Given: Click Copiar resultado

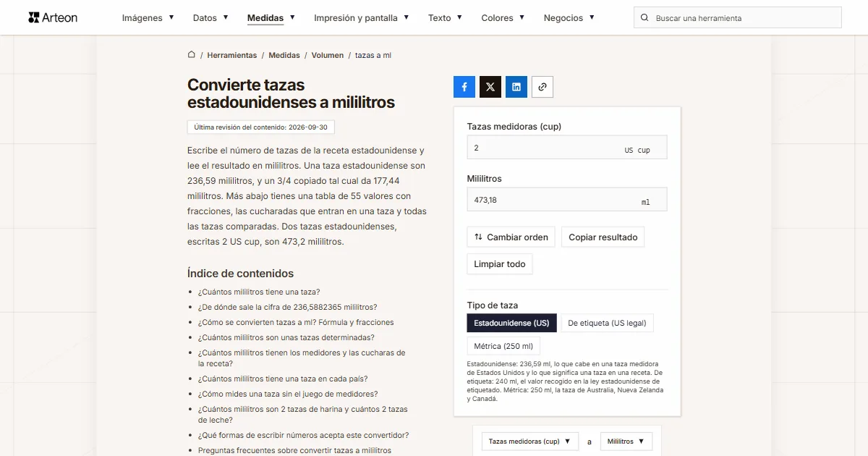Looking at the screenshot, I should (x=603, y=237).
